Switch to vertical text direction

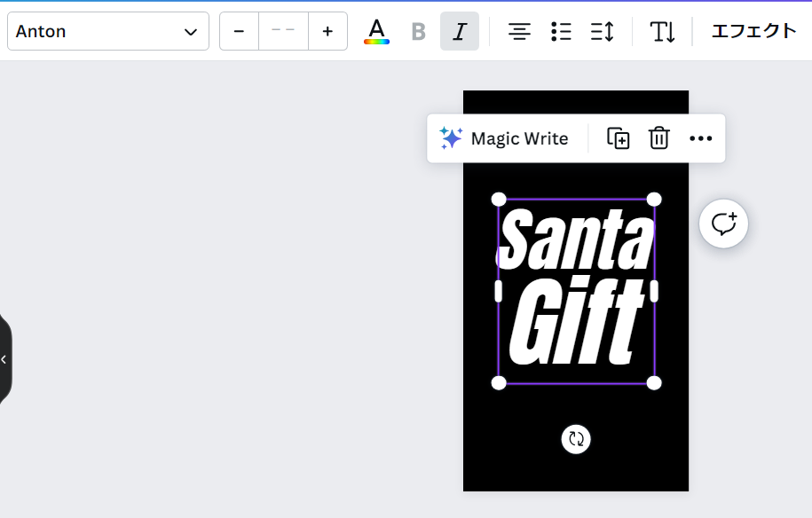(x=662, y=31)
